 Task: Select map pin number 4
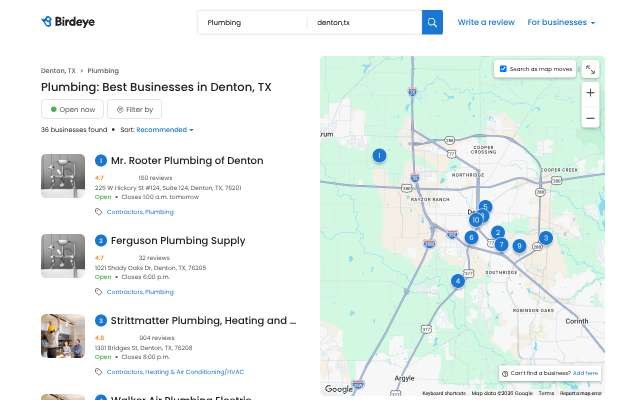(458, 281)
